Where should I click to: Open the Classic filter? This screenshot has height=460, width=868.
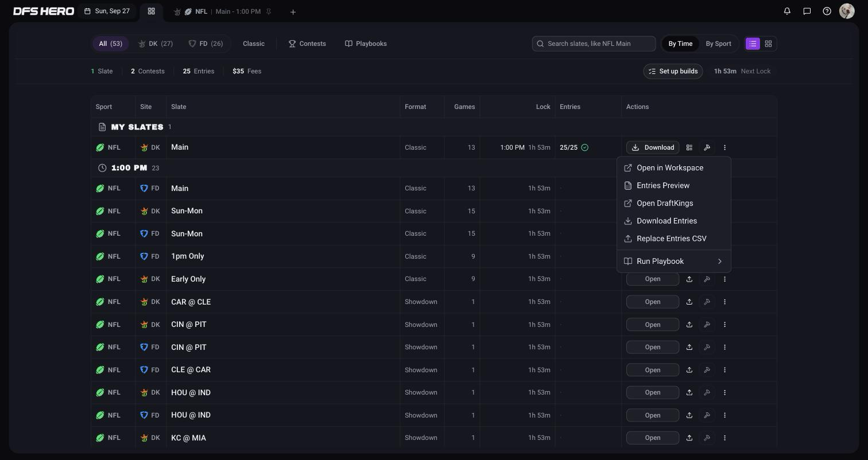click(x=254, y=44)
